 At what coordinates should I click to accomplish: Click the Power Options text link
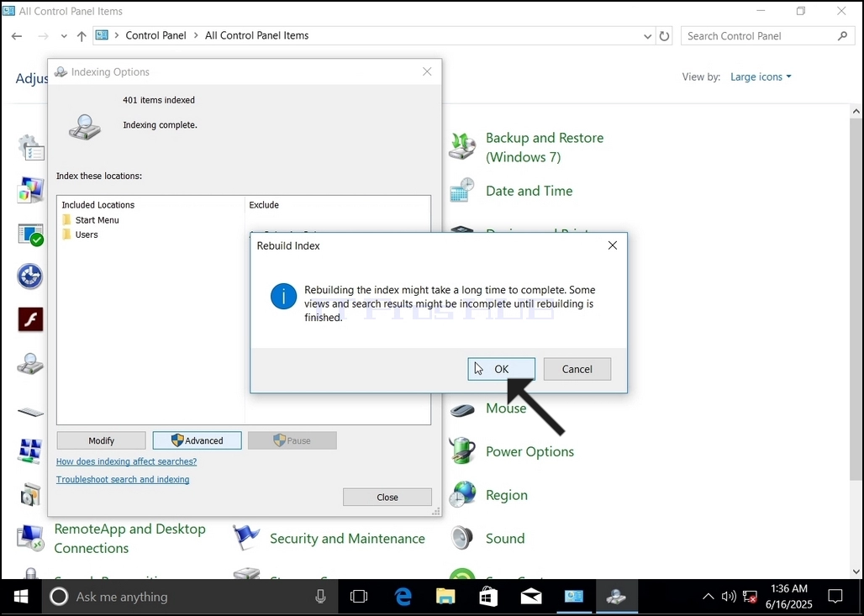[x=529, y=451]
